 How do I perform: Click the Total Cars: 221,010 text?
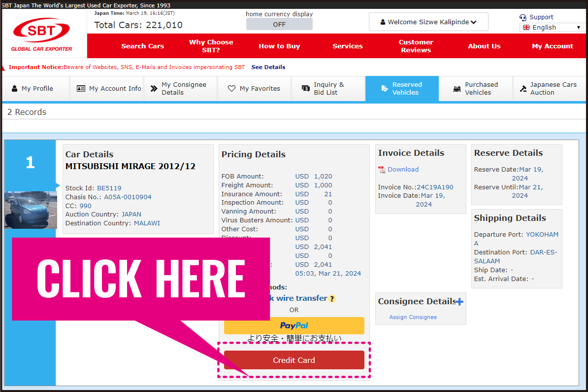point(138,25)
